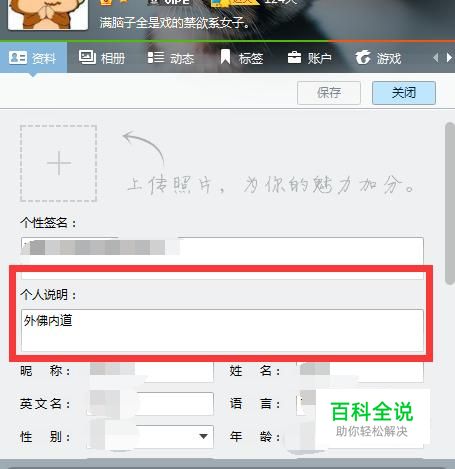The width and height of the screenshot is (455, 469).
Task: Click the 动态 list icon
Action: click(156, 57)
